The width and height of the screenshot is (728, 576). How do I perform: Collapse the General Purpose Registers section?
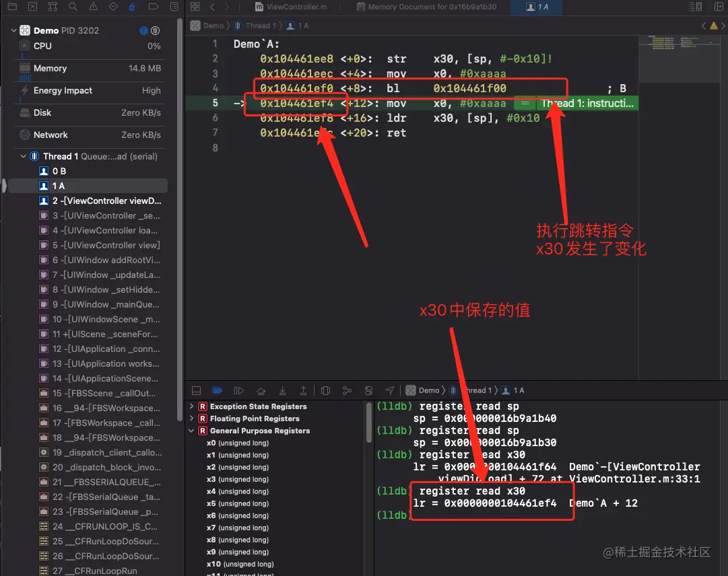[x=192, y=431]
